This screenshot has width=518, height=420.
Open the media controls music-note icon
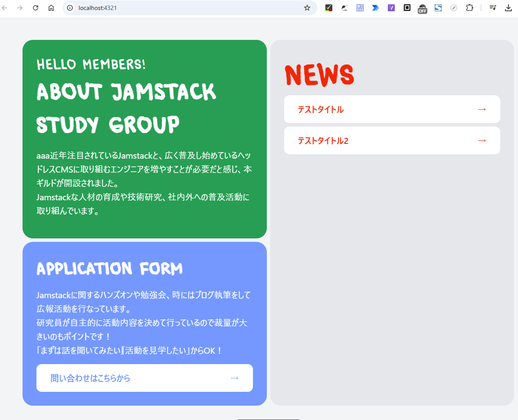pos(492,8)
